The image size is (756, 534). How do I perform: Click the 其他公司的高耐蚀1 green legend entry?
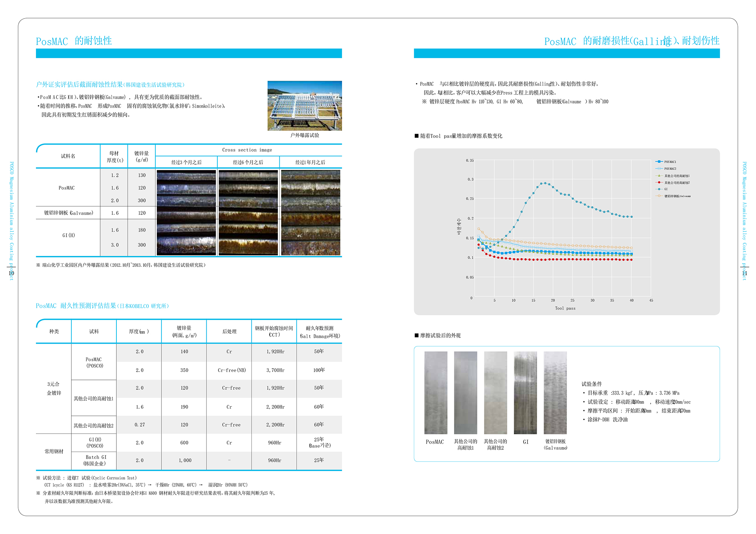pos(672,176)
